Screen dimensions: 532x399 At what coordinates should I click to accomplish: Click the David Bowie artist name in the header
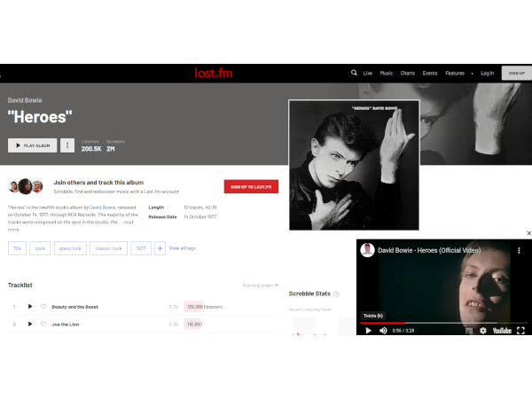pos(25,100)
